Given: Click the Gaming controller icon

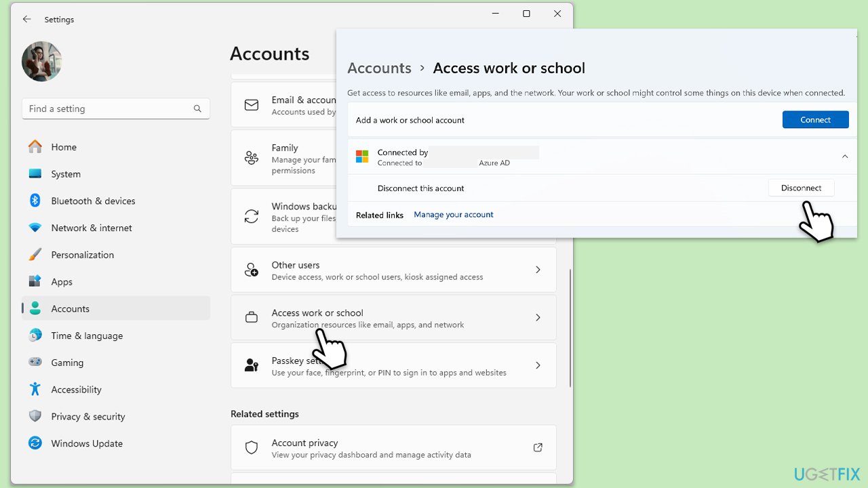Looking at the screenshot, I should 35,363.
